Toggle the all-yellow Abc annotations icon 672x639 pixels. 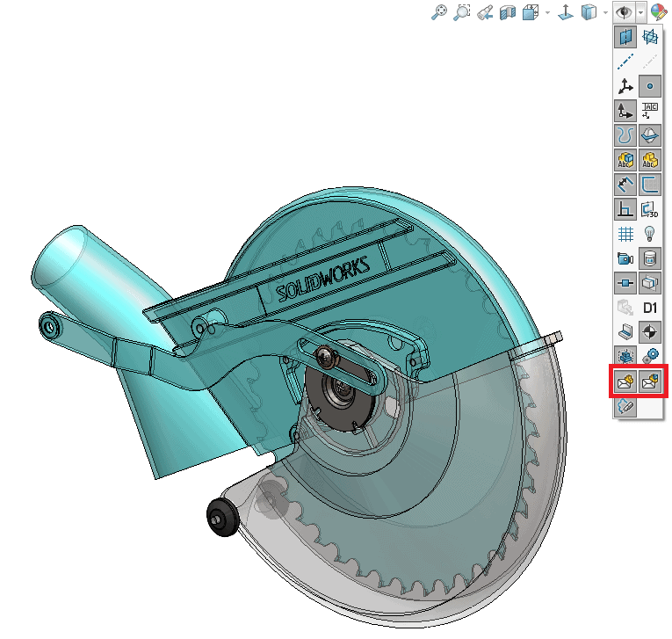tap(650, 160)
